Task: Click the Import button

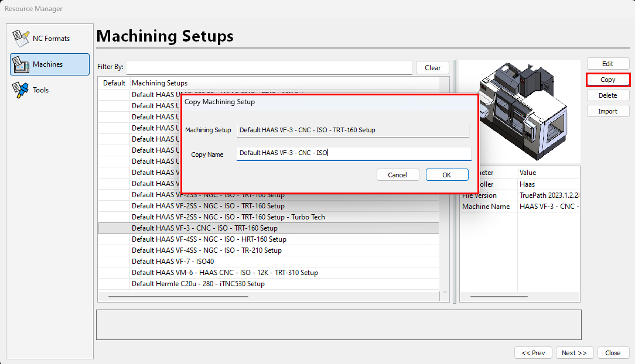Action: point(608,111)
